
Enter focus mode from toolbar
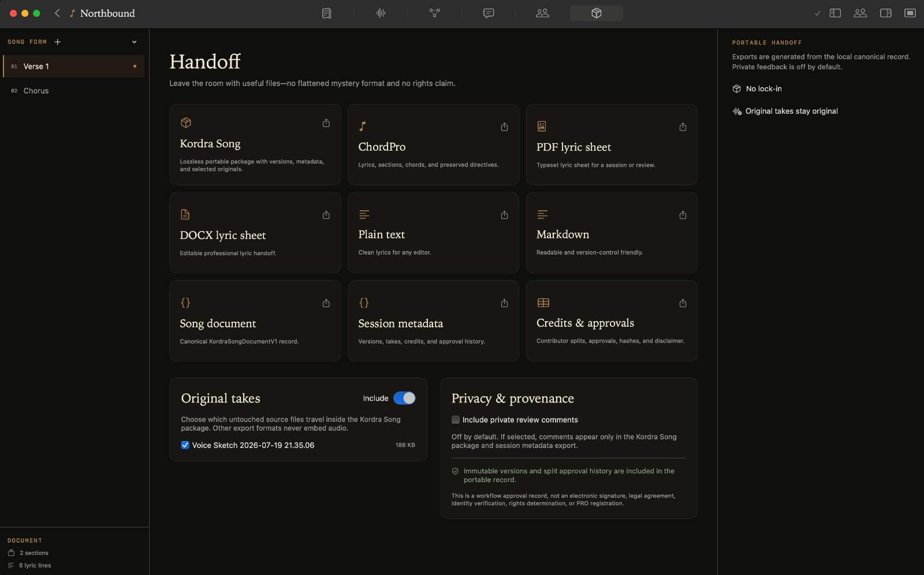point(910,13)
